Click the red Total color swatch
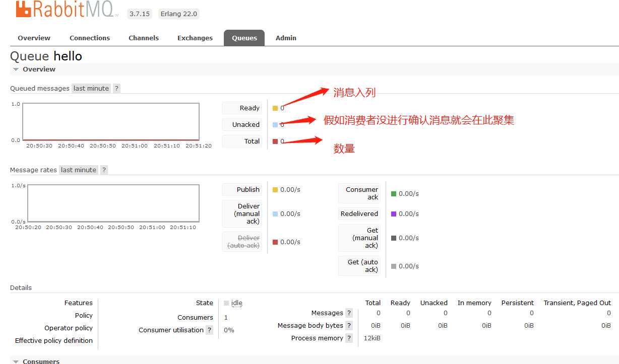Viewport: 619px width, 364px height. [275, 141]
